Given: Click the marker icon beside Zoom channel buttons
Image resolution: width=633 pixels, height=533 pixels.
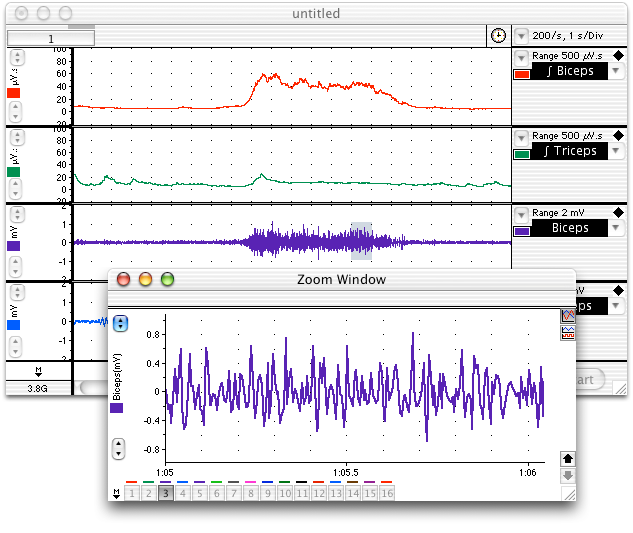Looking at the screenshot, I should pos(116,493).
